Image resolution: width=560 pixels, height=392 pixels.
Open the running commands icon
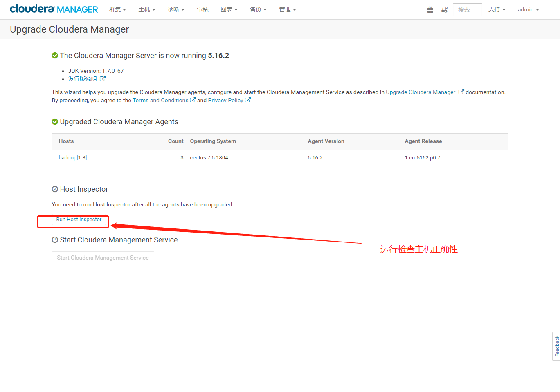tap(444, 9)
